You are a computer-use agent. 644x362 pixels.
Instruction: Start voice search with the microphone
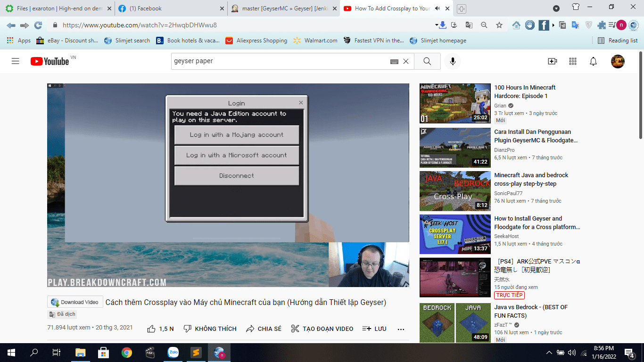[x=453, y=61]
